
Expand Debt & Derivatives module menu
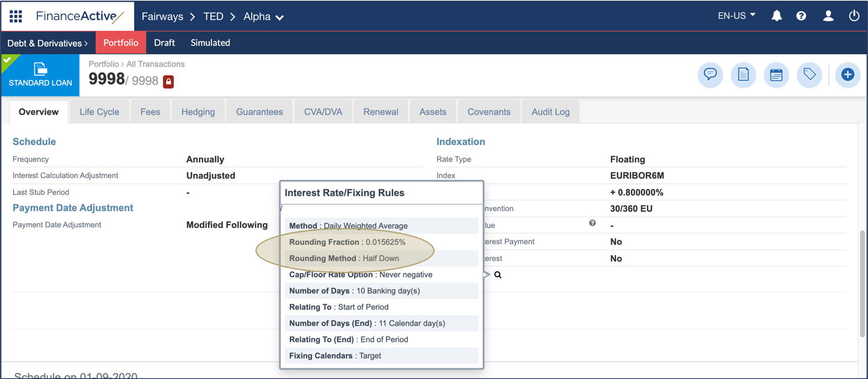point(47,43)
